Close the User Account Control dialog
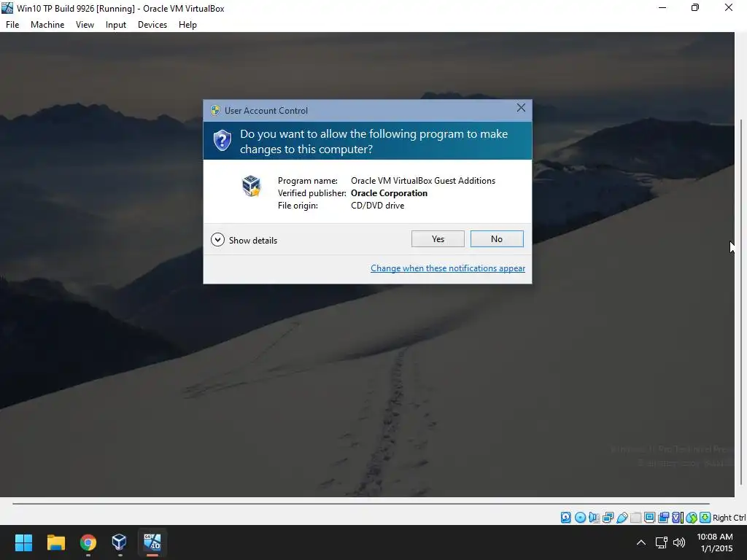This screenshot has height=560, width=747. (x=521, y=108)
